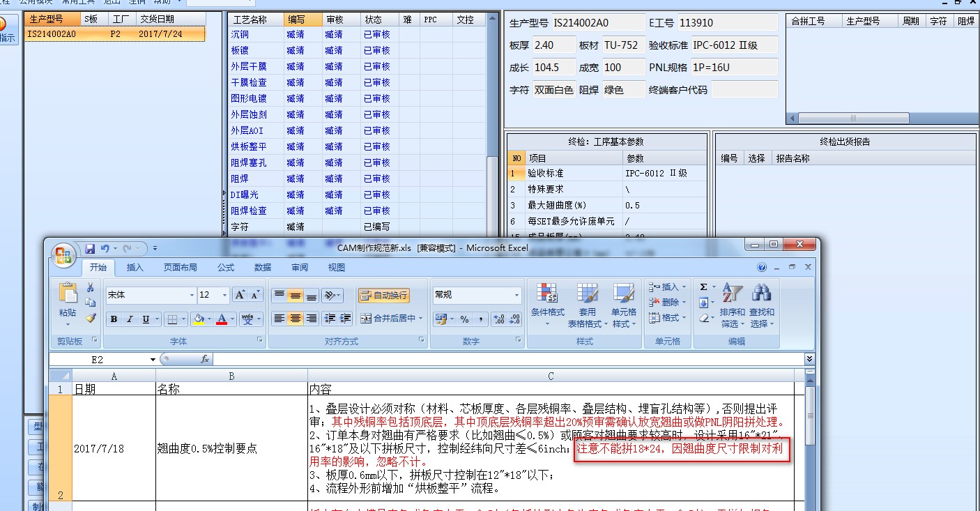
Task: Apply left text alignment
Action: pyautogui.click(x=279, y=319)
